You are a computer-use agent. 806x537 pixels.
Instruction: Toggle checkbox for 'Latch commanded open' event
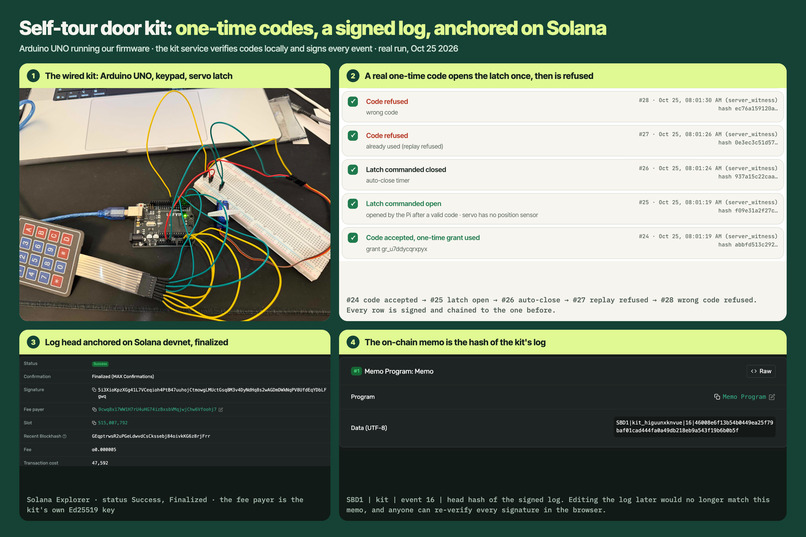pos(353,203)
